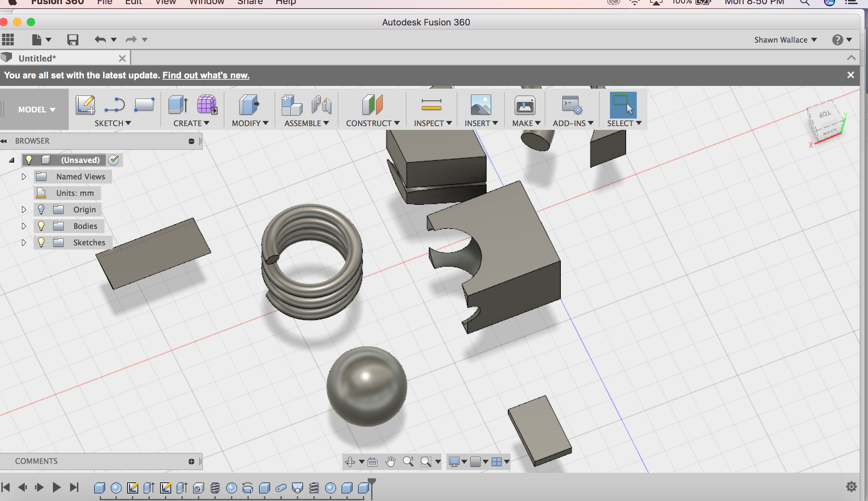The image size is (868, 501).
Task: Click the timeline Play button
Action: (x=56, y=487)
